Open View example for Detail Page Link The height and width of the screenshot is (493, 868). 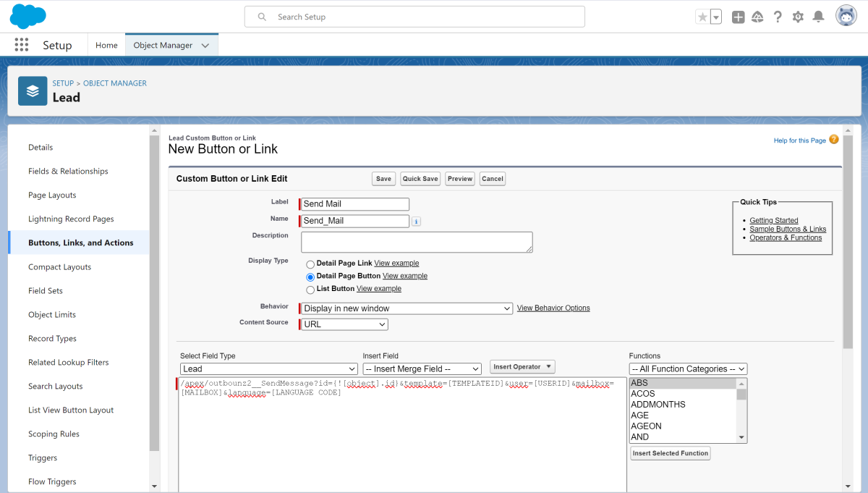(x=396, y=264)
